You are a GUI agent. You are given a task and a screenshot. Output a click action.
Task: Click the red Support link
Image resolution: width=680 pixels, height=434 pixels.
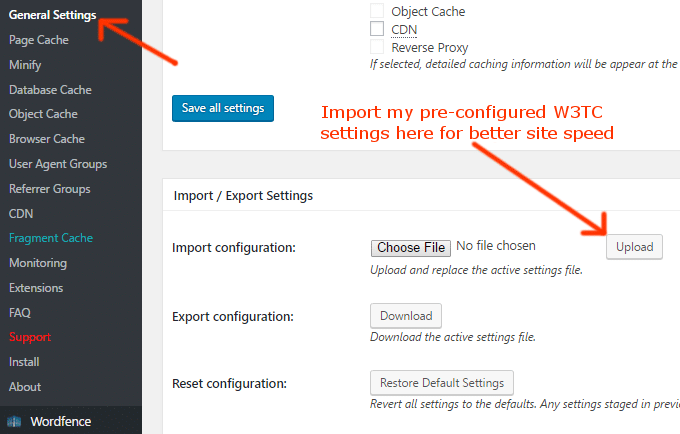click(x=30, y=337)
